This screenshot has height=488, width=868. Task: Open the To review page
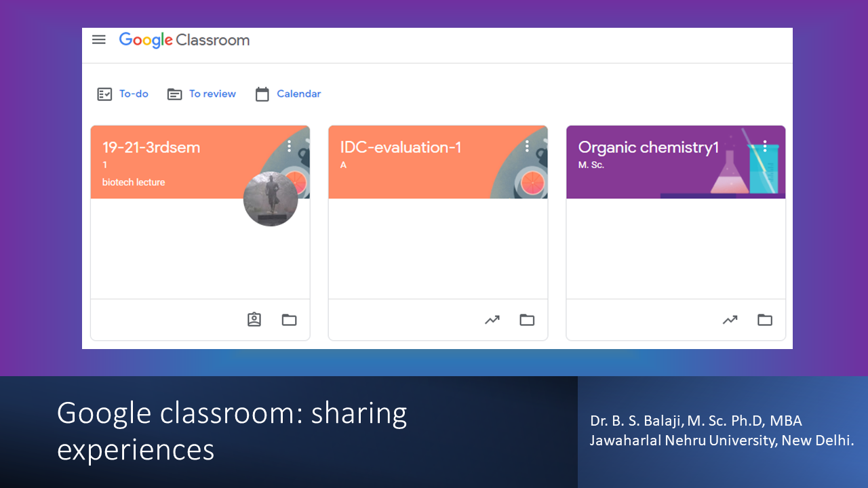212,94
